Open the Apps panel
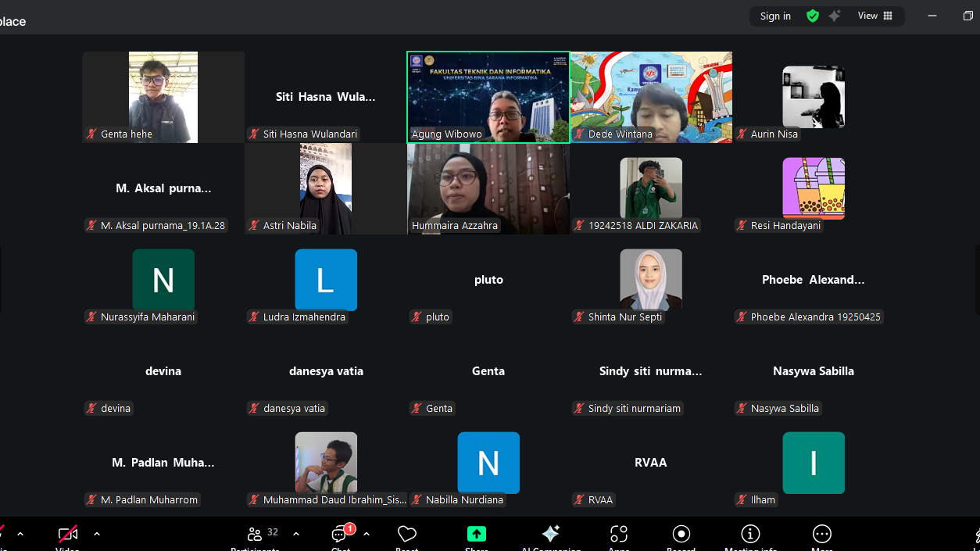This screenshot has height=551, width=980. point(618,535)
